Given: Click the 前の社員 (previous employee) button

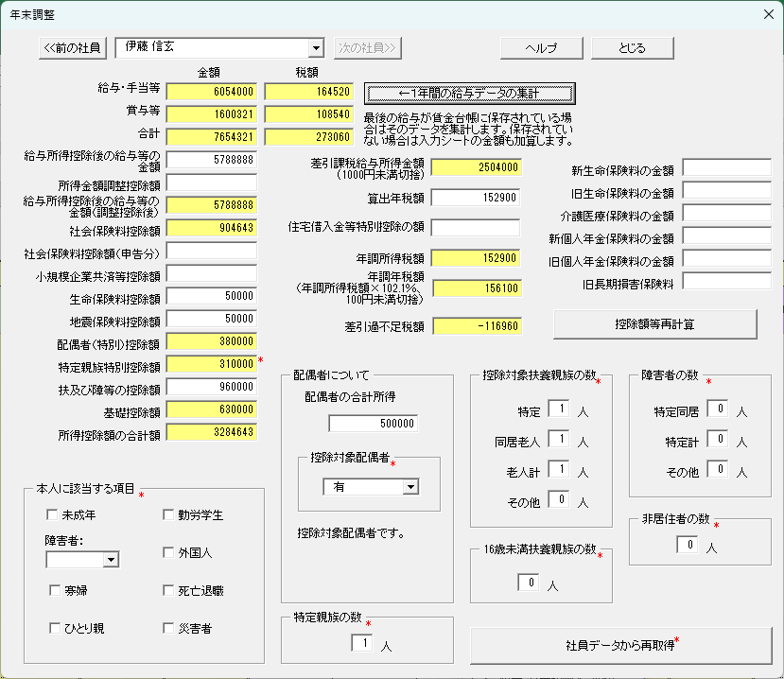Looking at the screenshot, I should pyautogui.click(x=75, y=48).
